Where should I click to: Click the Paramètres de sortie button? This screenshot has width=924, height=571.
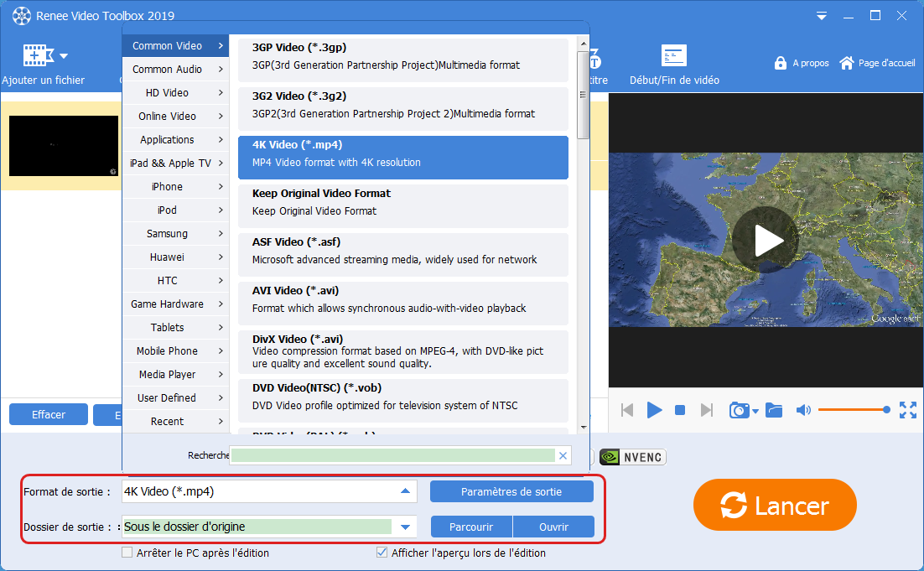[511, 491]
